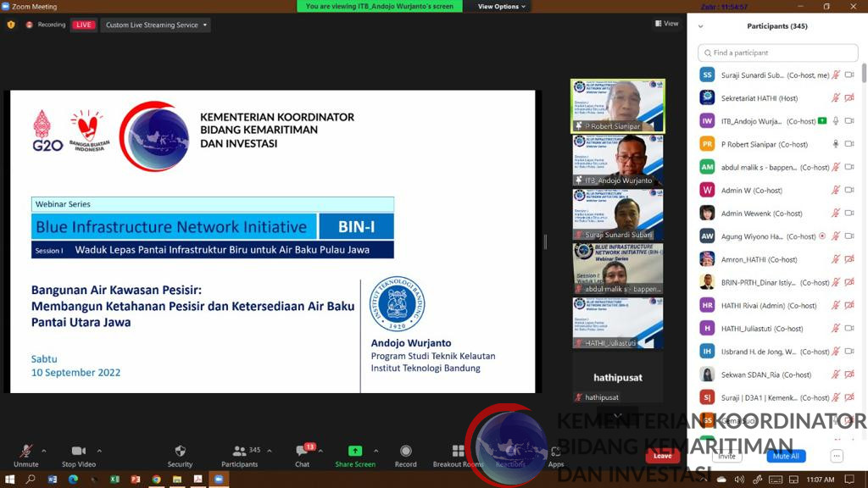
Task: Open the Windows Start menu
Action: 9,480
